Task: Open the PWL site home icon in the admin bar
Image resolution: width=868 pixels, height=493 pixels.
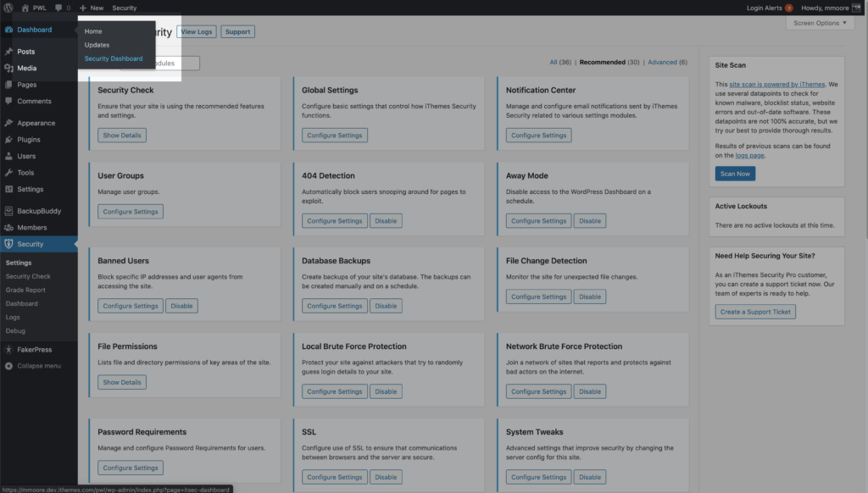Action: tap(25, 8)
